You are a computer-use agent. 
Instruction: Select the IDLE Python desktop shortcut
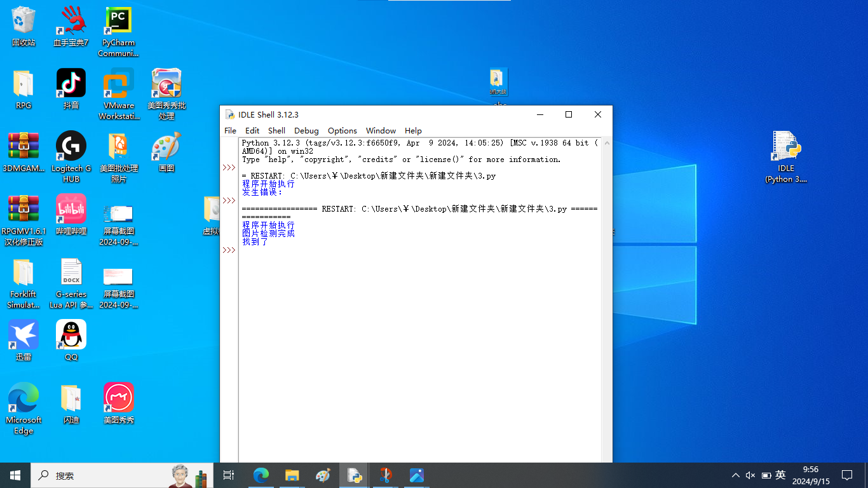point(786,157)
